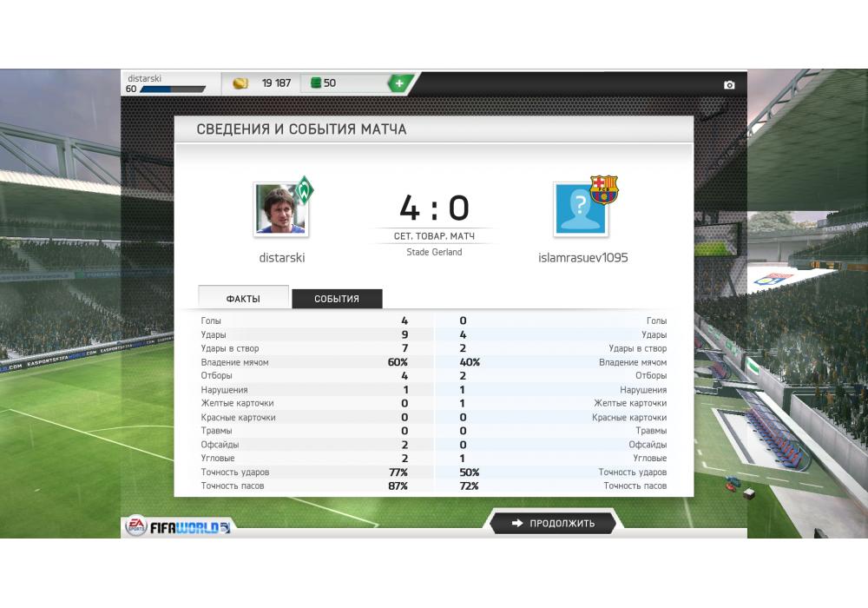The height and width of the screenshot is (608, 868).
Task: Click the gold coins icon
Action: click(240, 83)
